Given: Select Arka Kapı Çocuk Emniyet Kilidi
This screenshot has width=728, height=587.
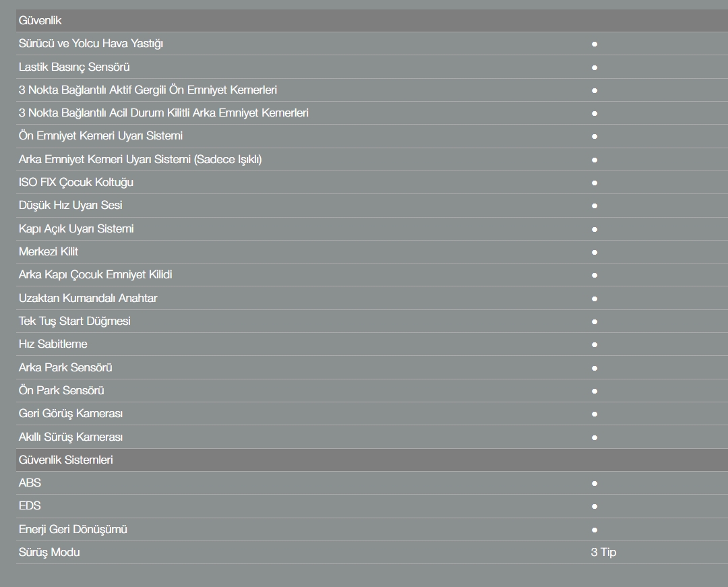Looking at the screenshot, I should pyautogui.click(x=95, y=275).
